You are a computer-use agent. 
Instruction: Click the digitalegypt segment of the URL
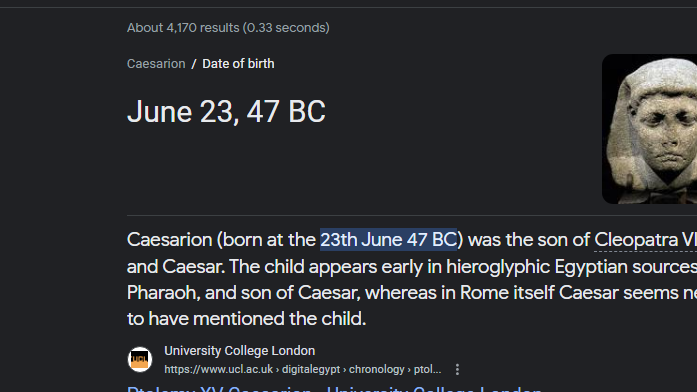pos(311,369)
